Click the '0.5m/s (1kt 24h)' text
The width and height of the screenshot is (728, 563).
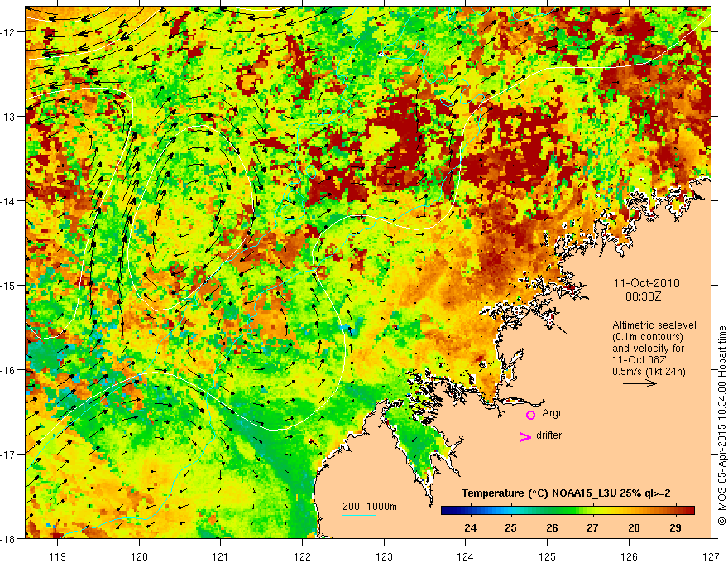tap(649, 372)
